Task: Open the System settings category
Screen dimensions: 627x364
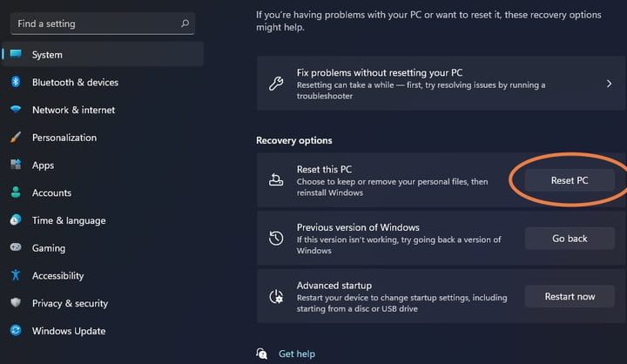Action: click(47, 55)
